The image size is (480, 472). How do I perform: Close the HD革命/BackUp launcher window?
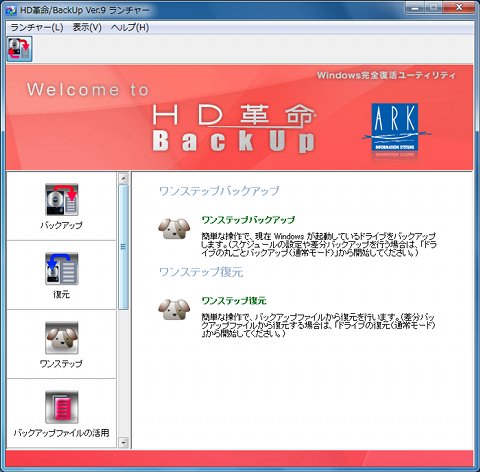click(x=459, y=8)
